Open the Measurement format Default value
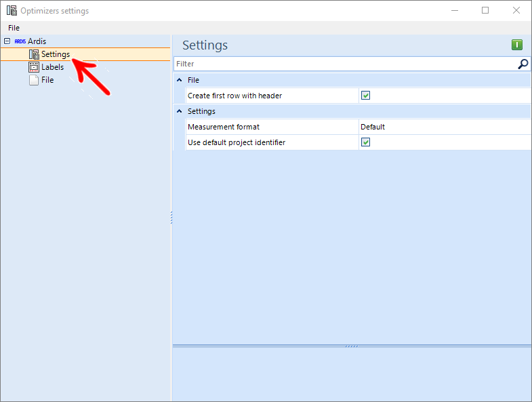Image resolution: width=532 pixels, height=402 pixels. [x=445, y=127]
